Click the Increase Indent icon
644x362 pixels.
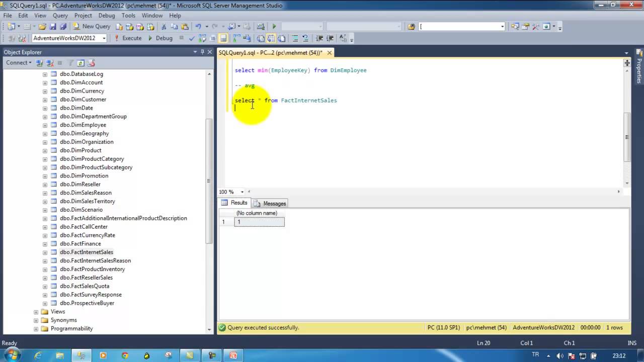(x=330, y=38)
